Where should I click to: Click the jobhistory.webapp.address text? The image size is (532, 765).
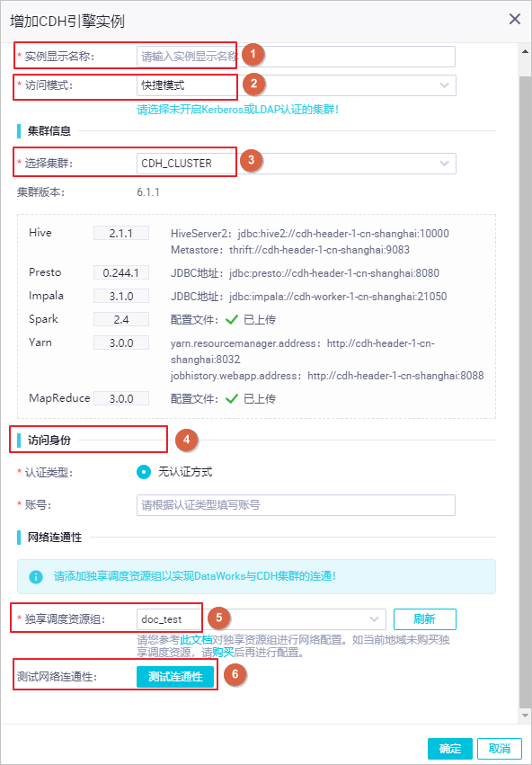[327, 376]
